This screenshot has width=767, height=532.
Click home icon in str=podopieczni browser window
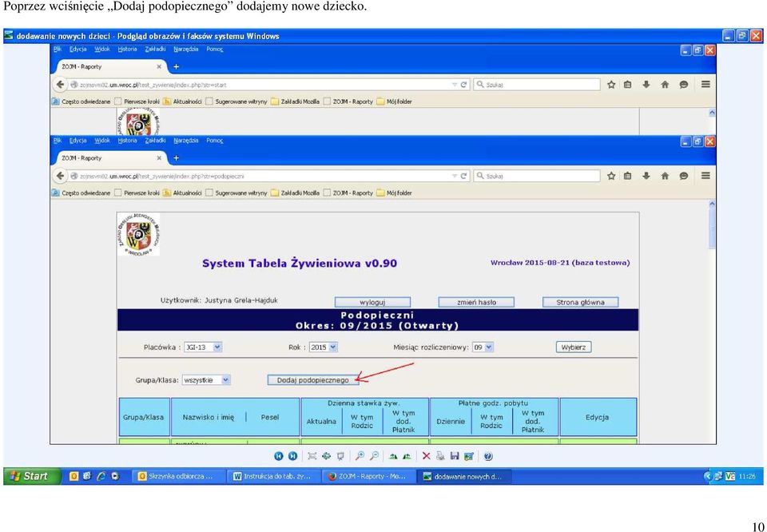pyautogui.click(x=665, y=176)
